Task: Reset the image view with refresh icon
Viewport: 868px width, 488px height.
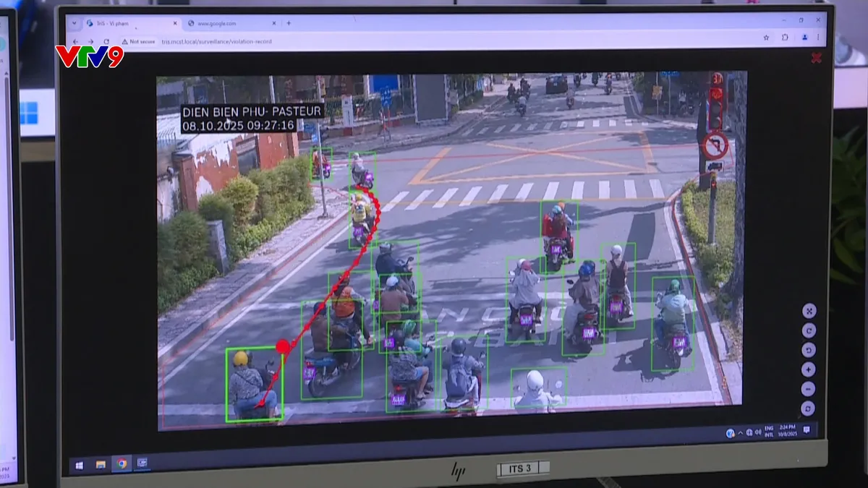Action: (809, 408)
